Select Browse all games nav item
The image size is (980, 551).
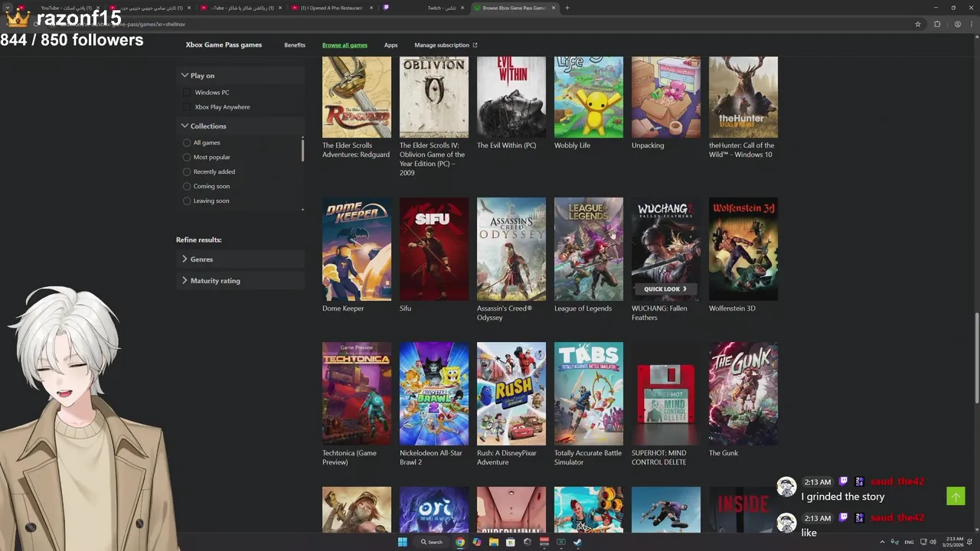tap(345, 45)
